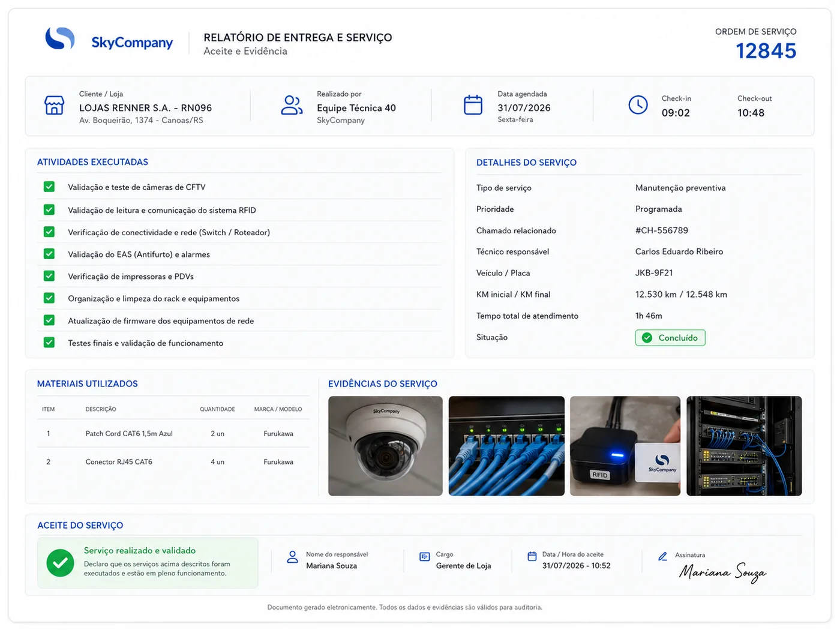Click the SkyCompany brand name text
Image resolution: width=840 pixels, height=630 pixels.
click(132, 43)
